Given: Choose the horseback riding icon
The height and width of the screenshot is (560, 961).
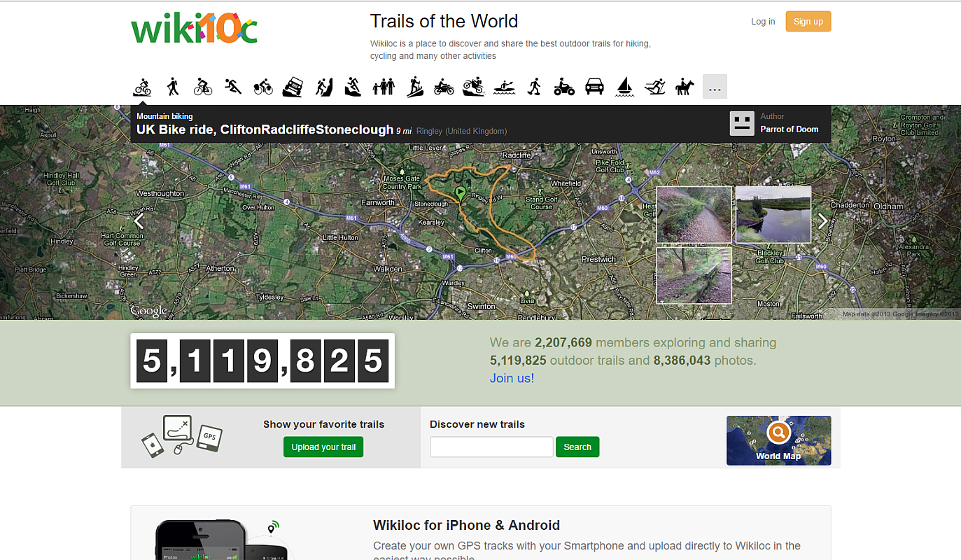Looking at the screenshot, I should [x=685, y=87].
